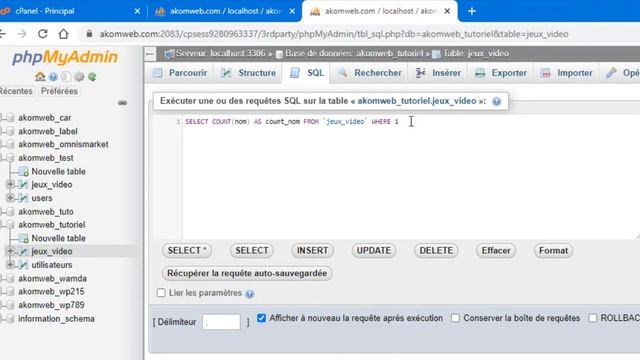640x360 pixels.
Task: Expand the akomweb_label database node
Action: [x=2, y=131]
